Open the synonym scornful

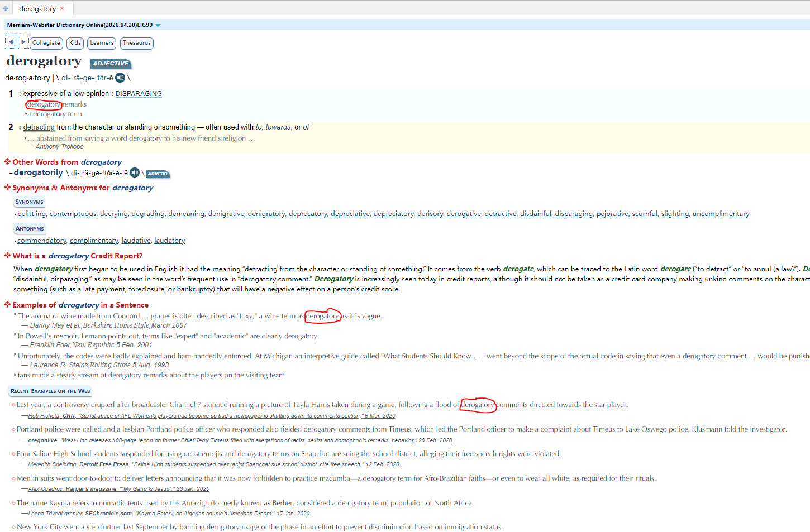coord(645,214)
